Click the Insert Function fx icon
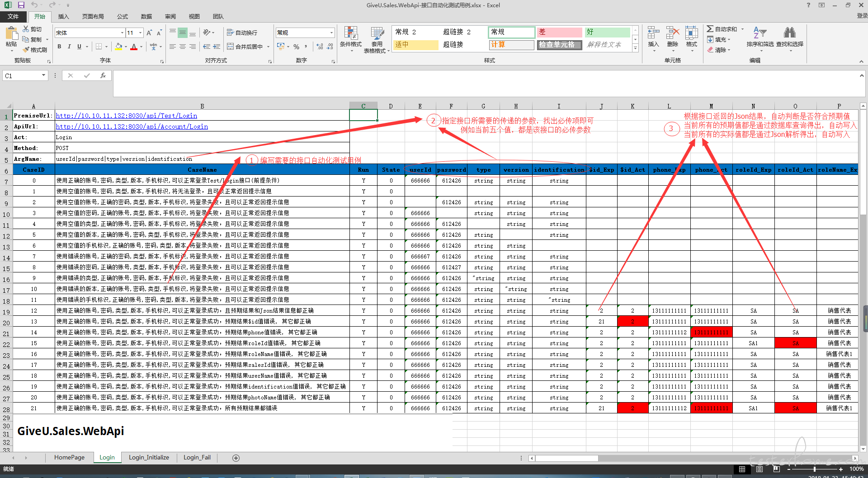This screenshot has width=868, height=478. pyautogui.click(x=103, y=75)
